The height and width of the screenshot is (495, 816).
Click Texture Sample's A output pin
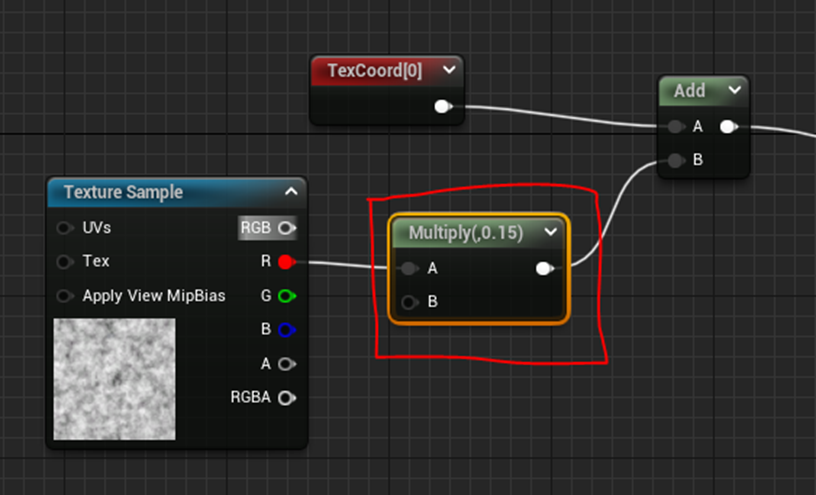287,364
